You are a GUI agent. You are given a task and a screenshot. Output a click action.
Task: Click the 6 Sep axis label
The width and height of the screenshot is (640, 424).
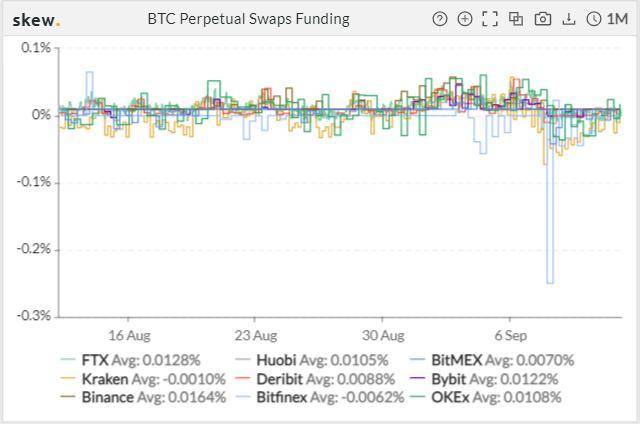click(511, 335)
